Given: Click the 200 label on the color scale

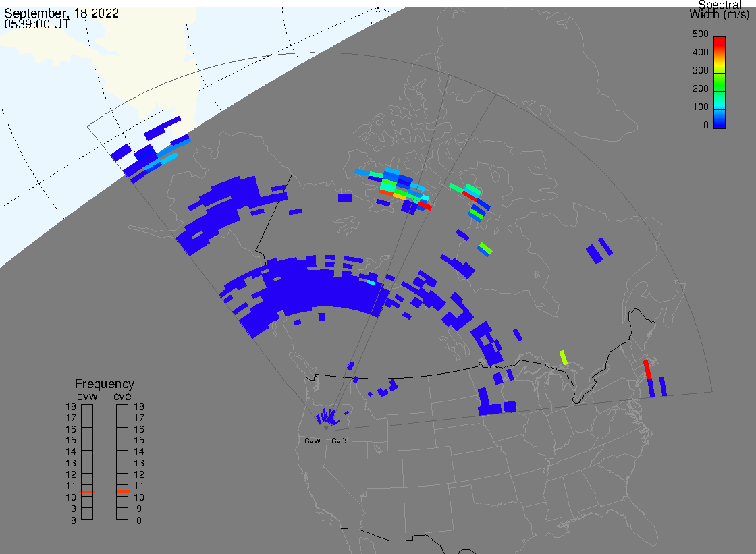Looking at the screenshot, I should 701,88.
